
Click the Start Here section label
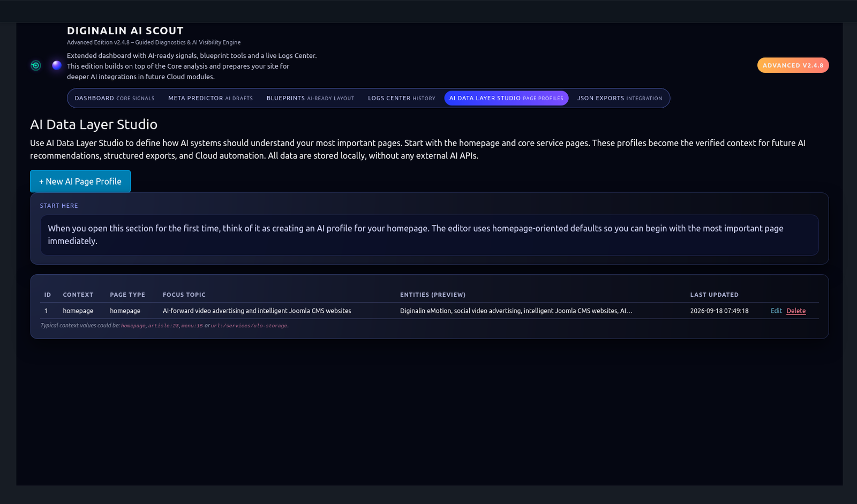[x=59, y=206]
